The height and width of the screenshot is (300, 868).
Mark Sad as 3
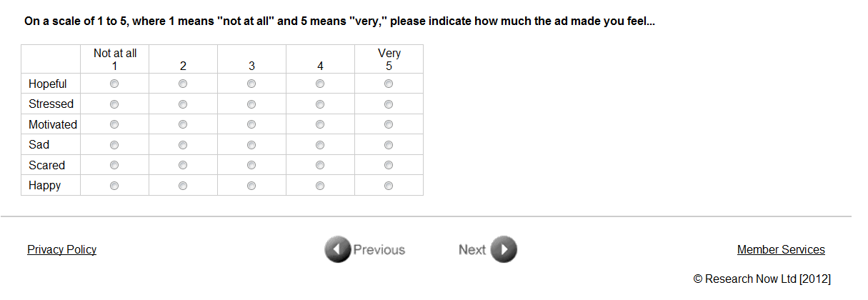[x=251, y=145]
